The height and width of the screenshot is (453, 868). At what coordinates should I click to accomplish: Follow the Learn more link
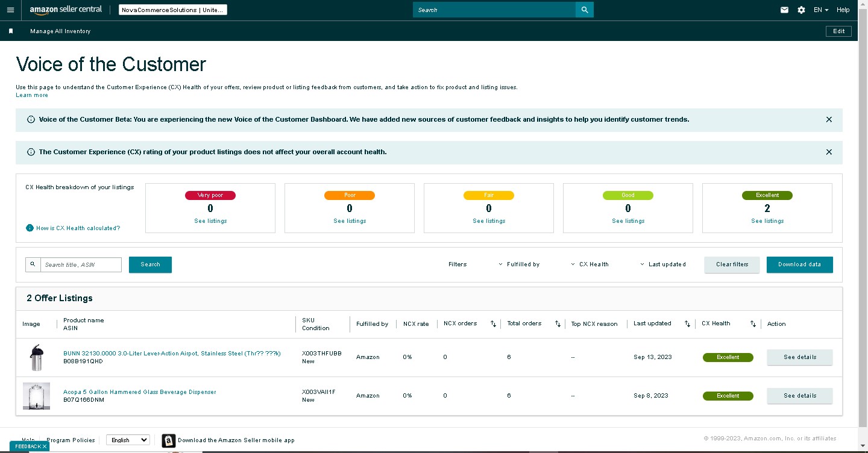click(32, 95)
